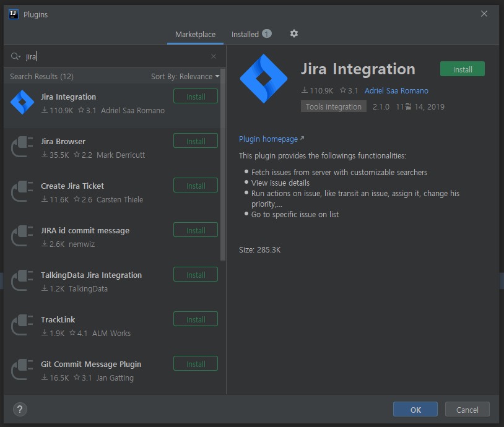Click the large Jira logo in details
Viewport: 504px width, 427px height.
coord(264,79)
